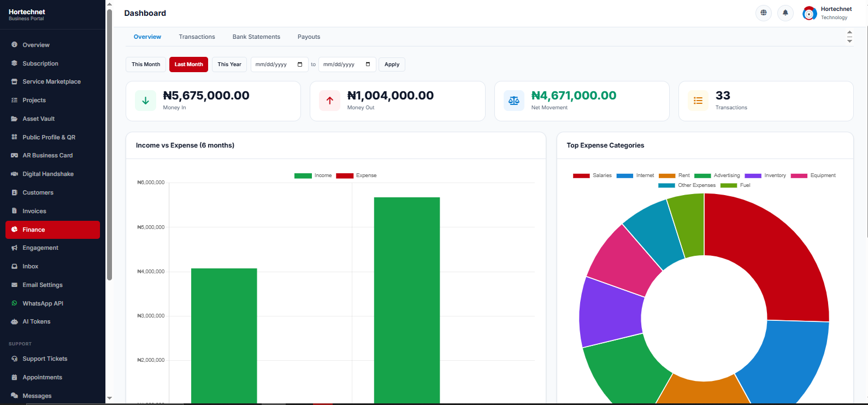Click the Apply date range button
The width and height of the screenshot is (868, 405).
tap(392, 64)
